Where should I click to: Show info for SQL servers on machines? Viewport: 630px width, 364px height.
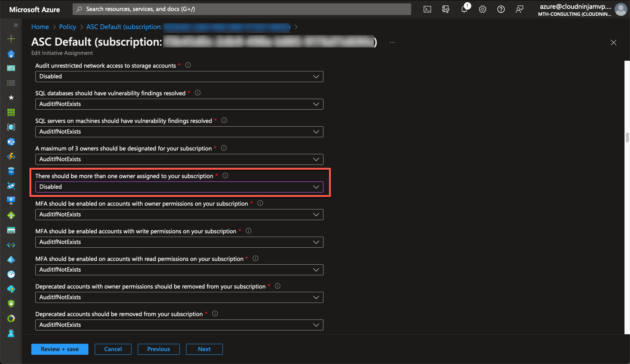click(224, 120)
